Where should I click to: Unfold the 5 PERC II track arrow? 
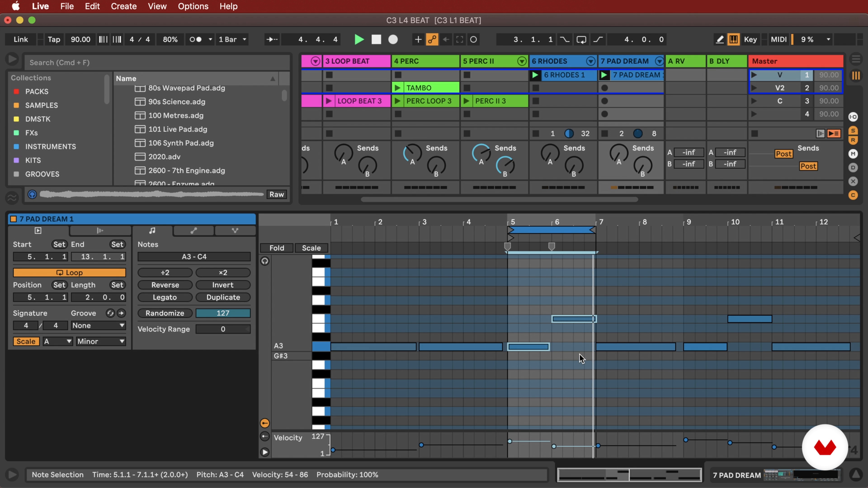click(x=522, y=61)
